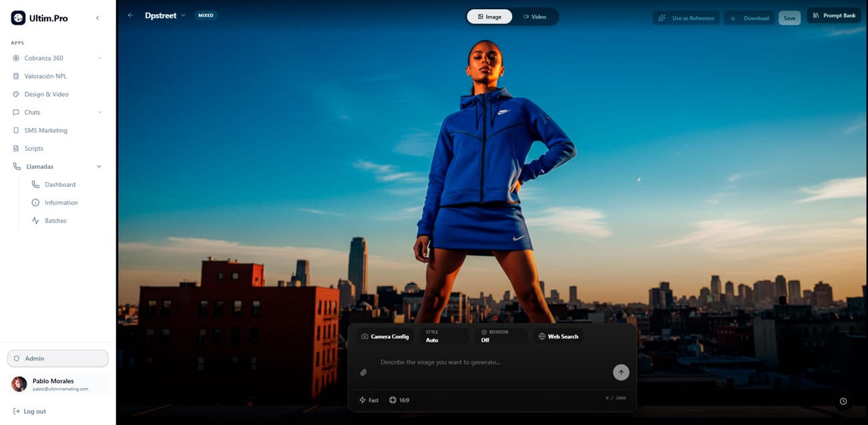The image size is (868, 425).
Task: Collapse the sidebar with the chevron
Action: (x=97, y=18)
